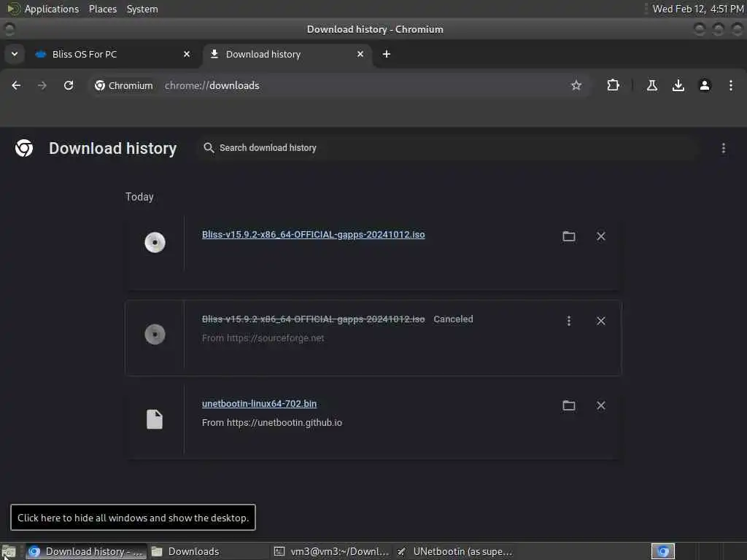Image resolution: width=747 pixels, height=560 pixels.
Task: Open the unetbootin-linux64-702.bin link
Action: (x=259, y=403)
